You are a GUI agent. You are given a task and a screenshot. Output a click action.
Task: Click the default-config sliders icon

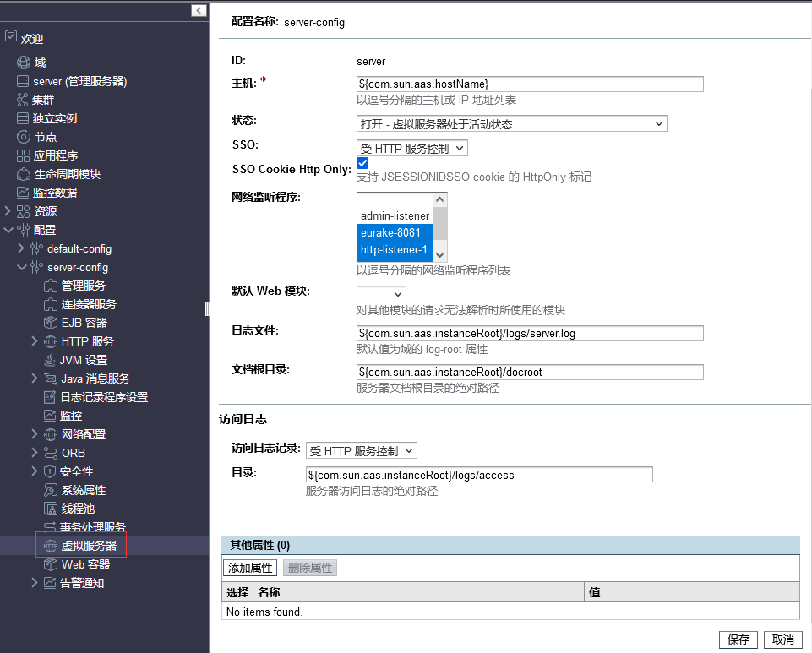click(36, 248)
